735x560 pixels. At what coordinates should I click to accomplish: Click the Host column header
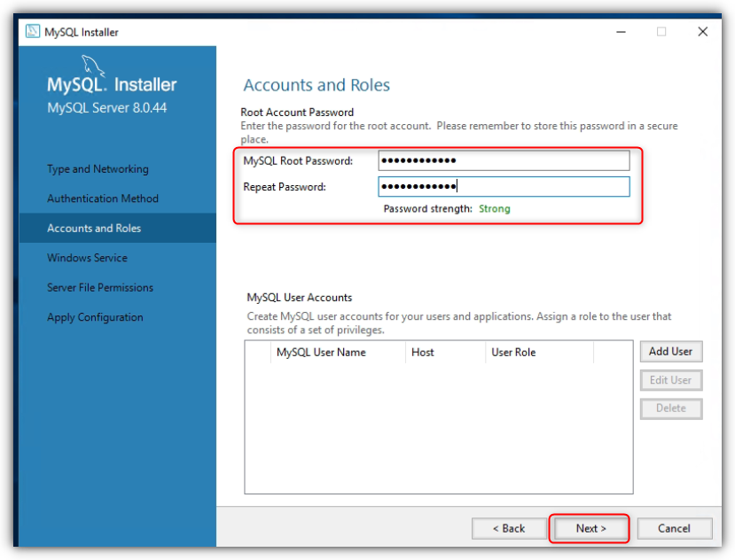point(445,353)
